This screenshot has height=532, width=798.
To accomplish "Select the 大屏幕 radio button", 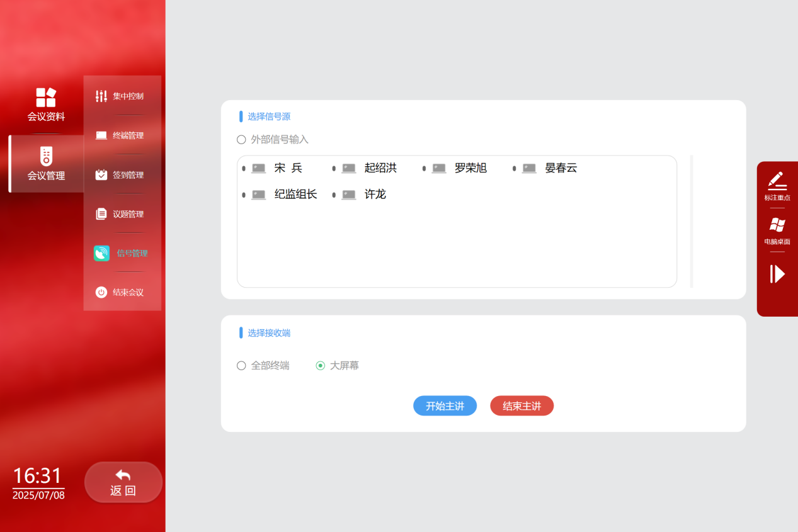I will [321, 366].
